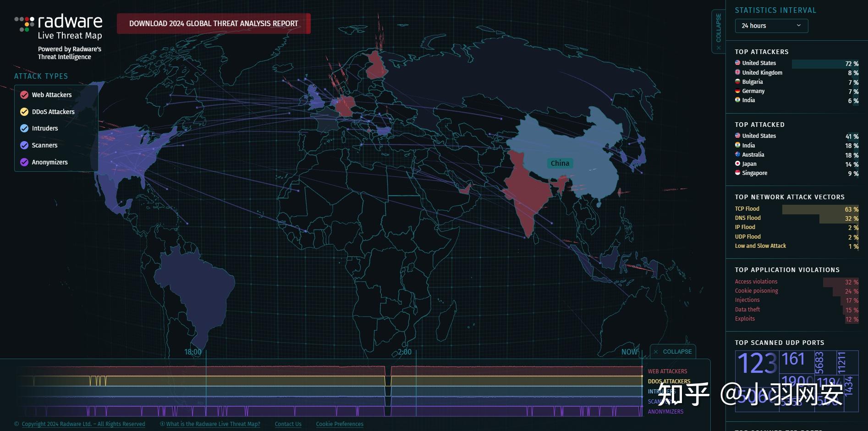Click the Statistics Interval heading
The image size is (868, 431).
tap(775, 10)
